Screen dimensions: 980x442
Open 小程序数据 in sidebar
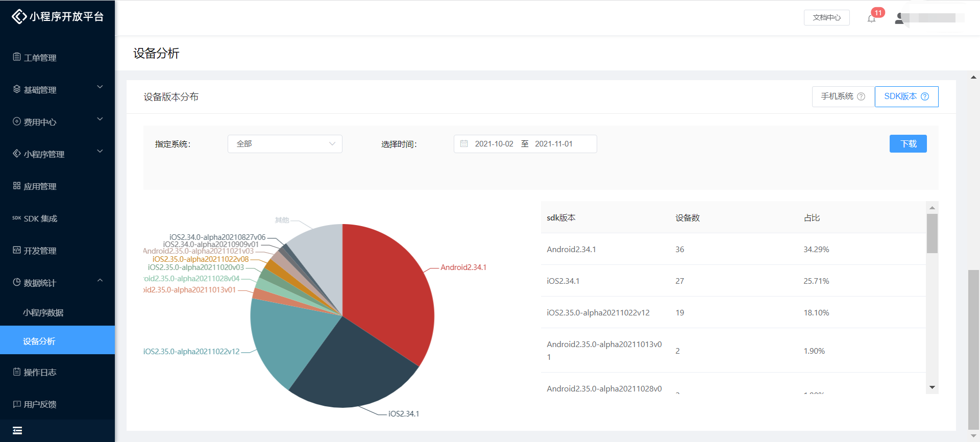pyautogui.click(x=43, y=312)
